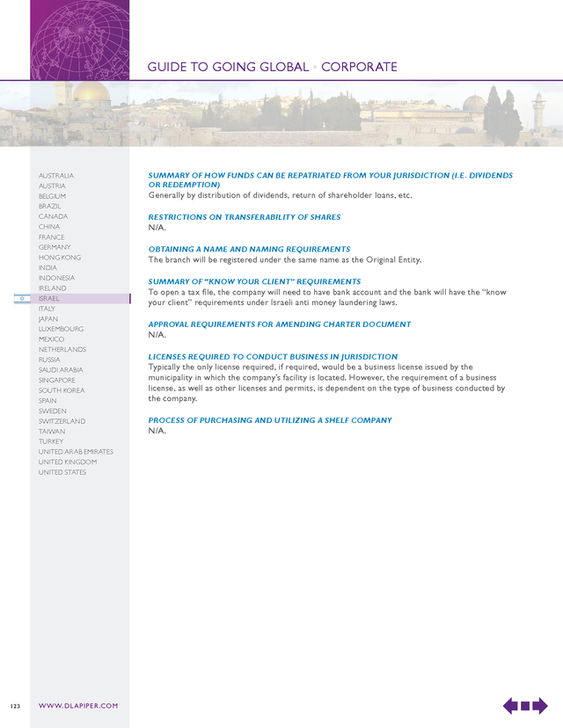Click 'Summary of Know Your Client Requirements' heading

254,281
